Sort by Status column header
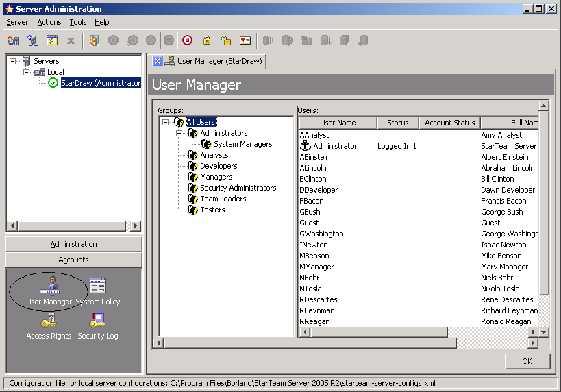Screen dimensions: 561x392 click(x=397, y=123)
